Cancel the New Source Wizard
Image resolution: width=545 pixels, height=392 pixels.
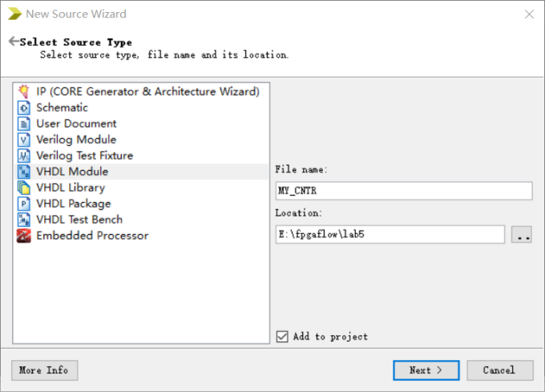point(499,370)
